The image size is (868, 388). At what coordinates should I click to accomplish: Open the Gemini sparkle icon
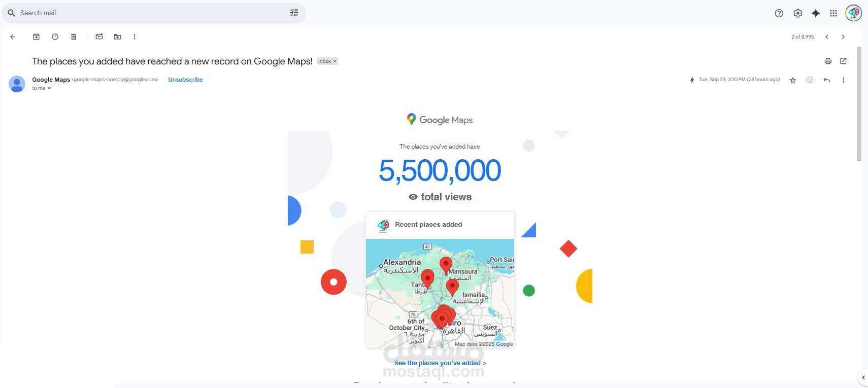(x=816, y=13)
